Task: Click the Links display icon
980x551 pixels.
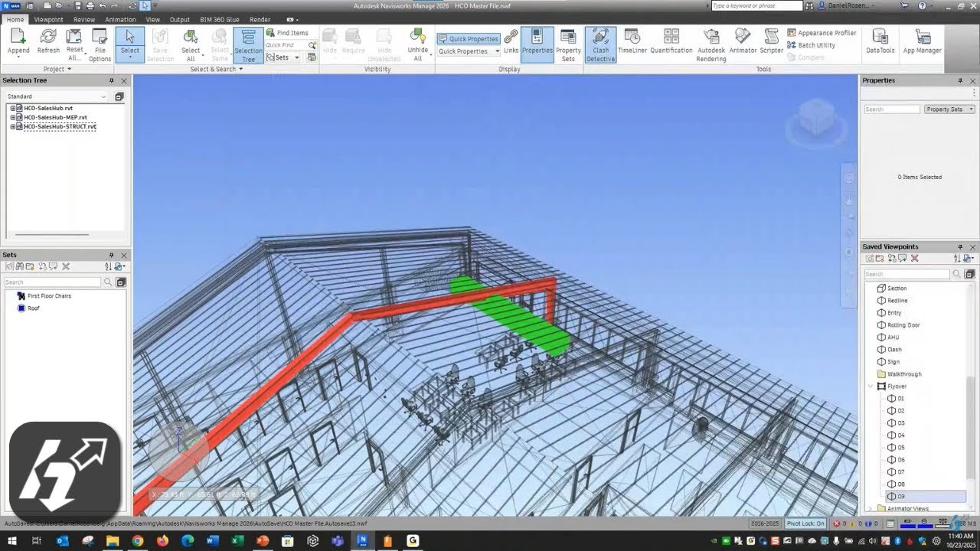Action: pos(511,42)
